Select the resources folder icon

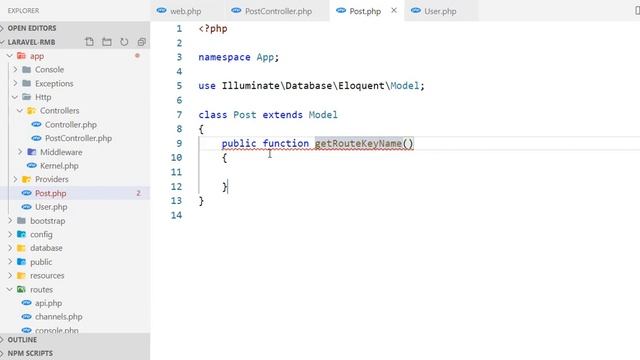tap(22, 276)
